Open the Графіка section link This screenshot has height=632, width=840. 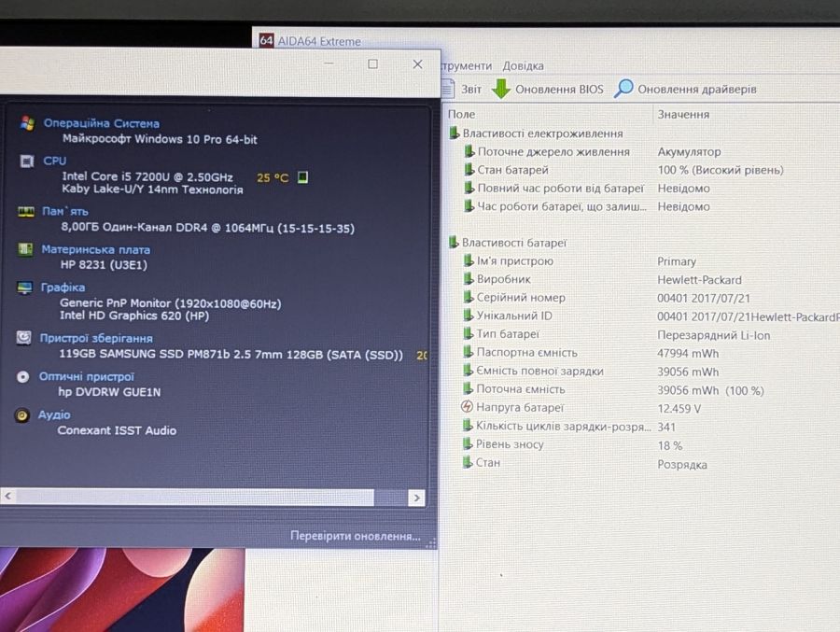(x=63, y=288)
